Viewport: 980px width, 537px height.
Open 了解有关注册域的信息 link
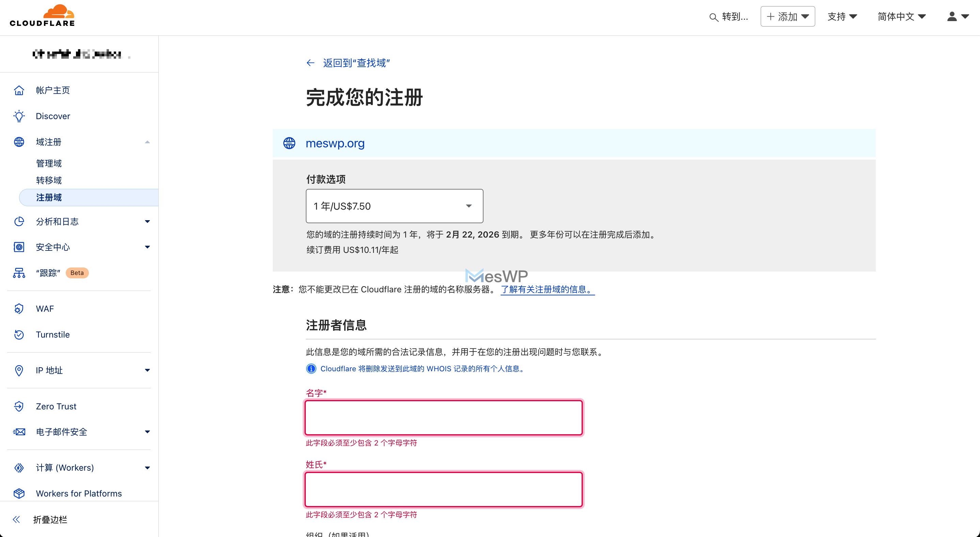tap(548, 289)
